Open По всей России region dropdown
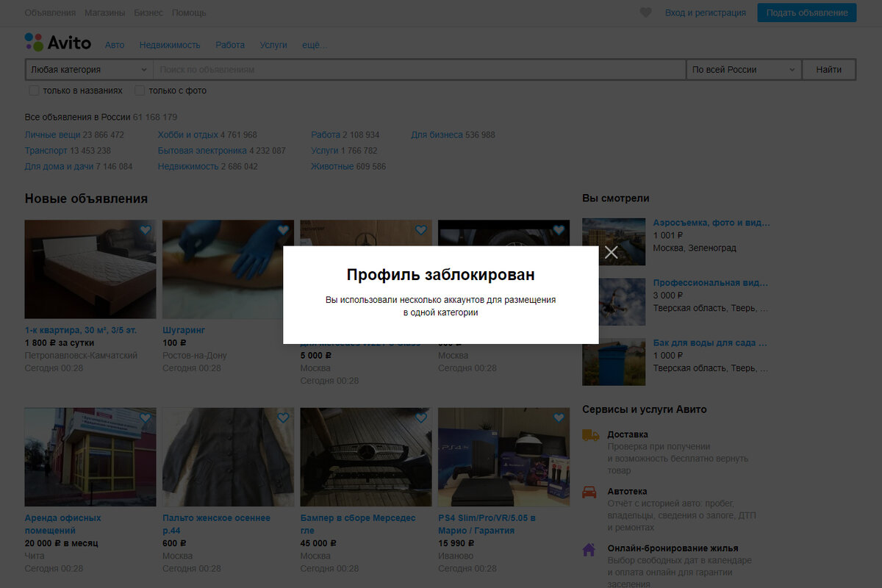The image size is (882, 588). [744, 70]
